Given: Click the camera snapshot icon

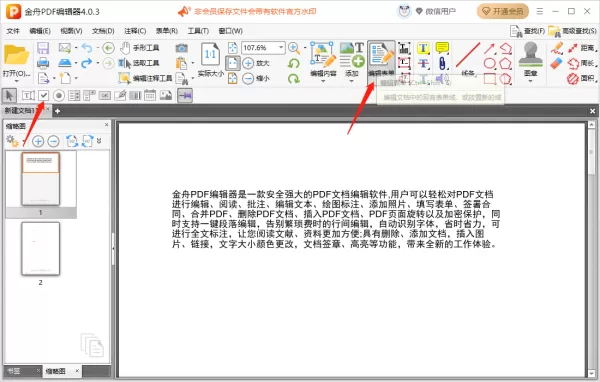Looking at the screenshot, I should pyautogui.click(x=181, y=48).
